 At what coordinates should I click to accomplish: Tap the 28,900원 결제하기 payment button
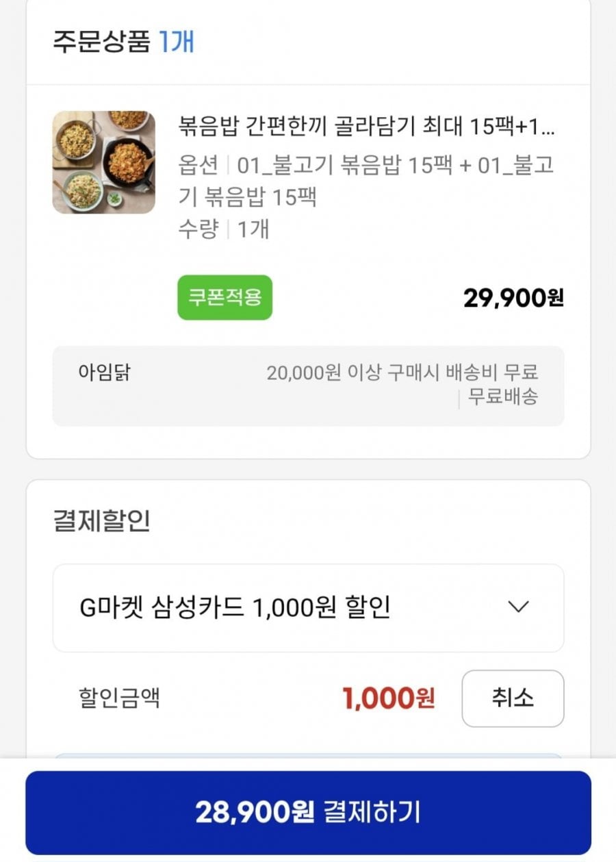(x=308, y=812)
